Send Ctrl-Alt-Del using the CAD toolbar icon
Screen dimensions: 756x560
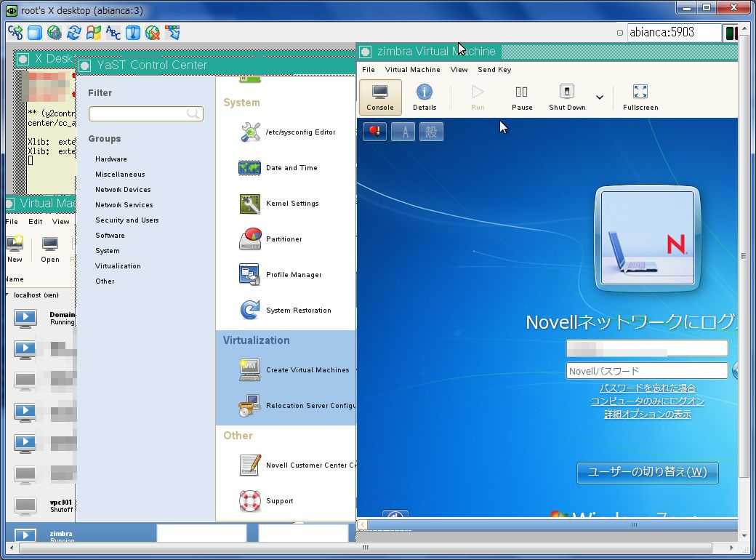pyautogui.click(x=15, y=32)
